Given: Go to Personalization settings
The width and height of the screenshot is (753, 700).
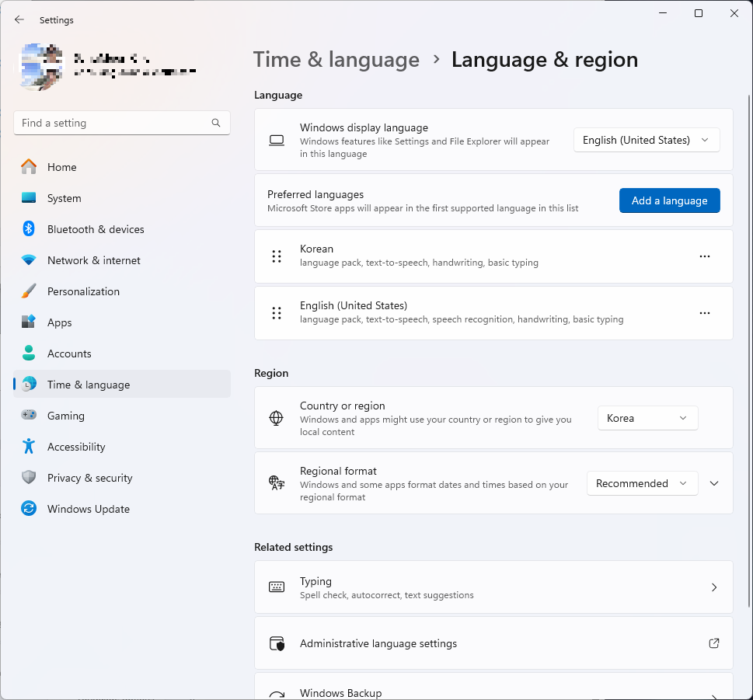Looking at the screenshot, I should pyautogui.click(x=122, y=291).
